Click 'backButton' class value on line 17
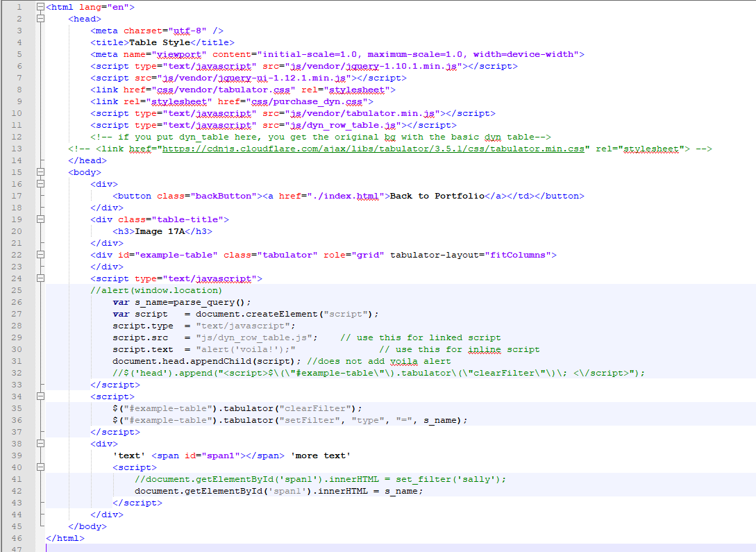 (224, 196)
